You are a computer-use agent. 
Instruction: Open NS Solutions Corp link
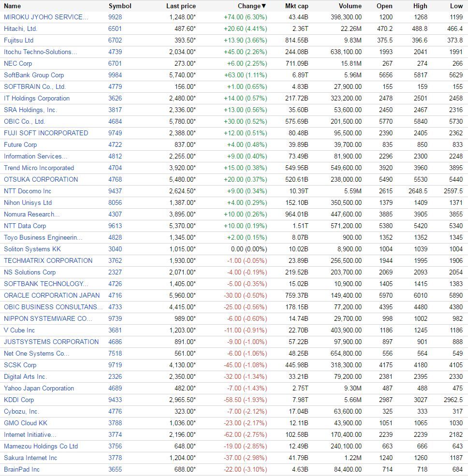30,272
